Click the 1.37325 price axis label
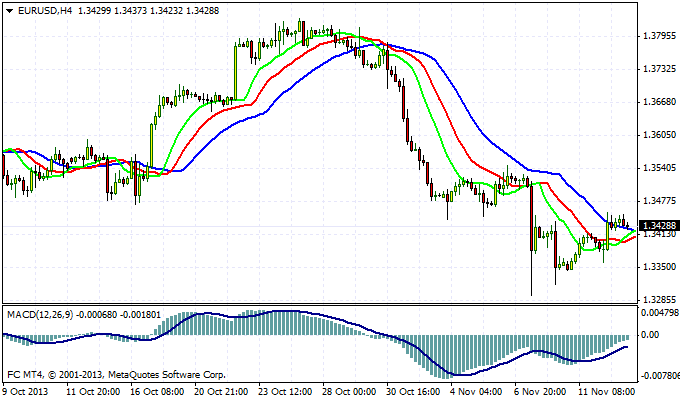The width and height of the screenshot is (680, 400). click(x=659, y=69)
